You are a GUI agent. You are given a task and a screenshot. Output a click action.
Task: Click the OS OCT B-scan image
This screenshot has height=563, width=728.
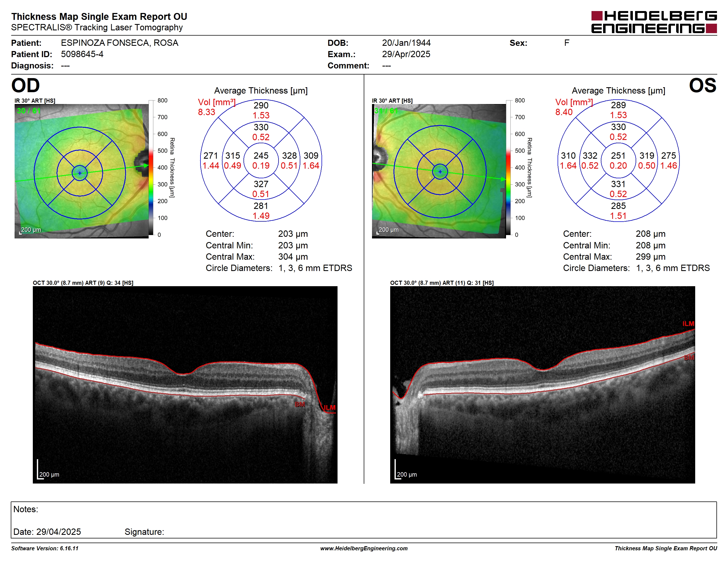(x=542, y=384)
